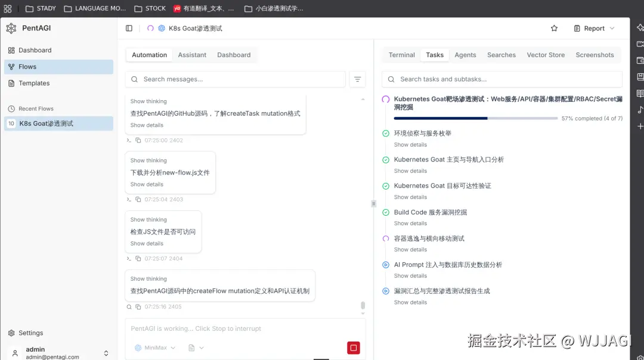The width and height of the screenshot is (644, 360).
Task: Expand the admin account switcher
Action: tap(106, 353)
